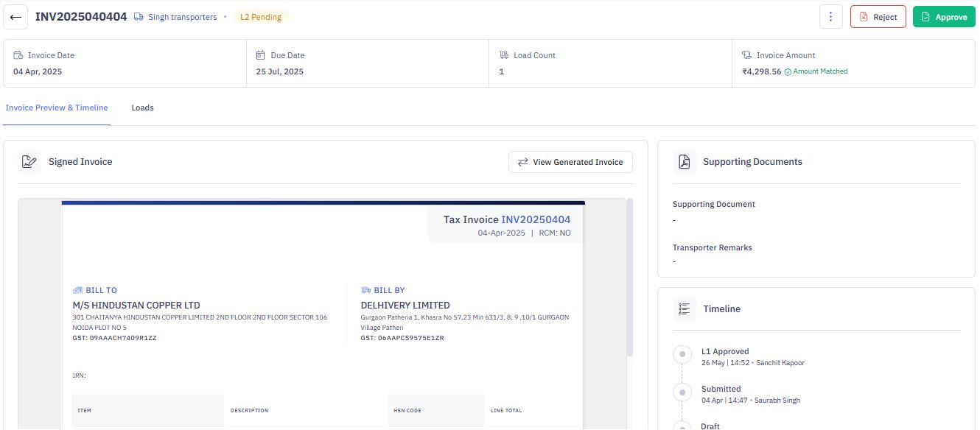Approve the invoice

click(x=944, y=16)
